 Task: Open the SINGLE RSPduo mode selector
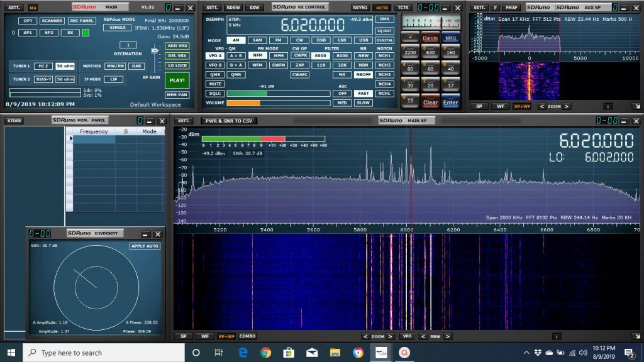(x=118, y=28)
